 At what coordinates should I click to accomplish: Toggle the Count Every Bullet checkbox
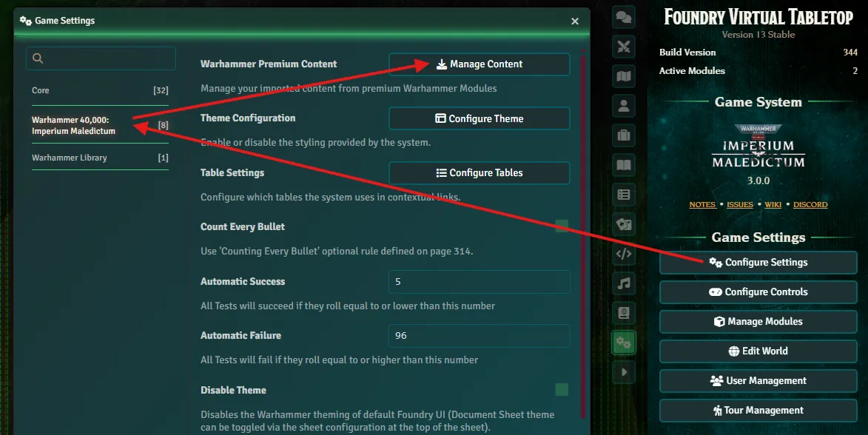(562, 226)
